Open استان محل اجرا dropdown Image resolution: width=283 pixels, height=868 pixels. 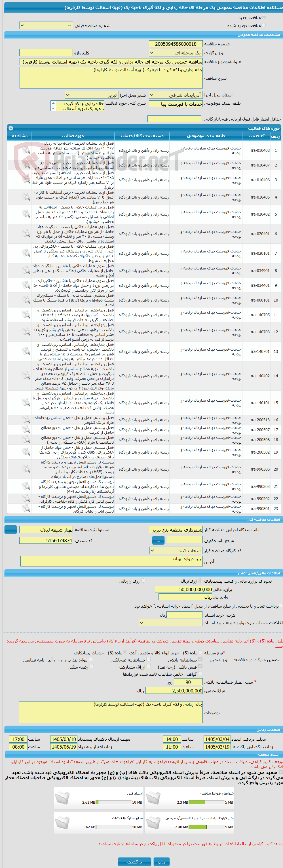pyautogui.click(x=176, y=95)
